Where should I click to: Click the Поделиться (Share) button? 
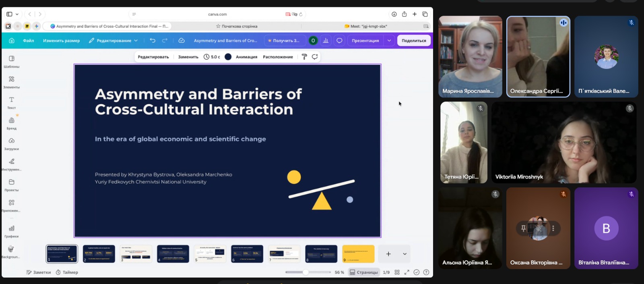click(x=414, y=40)
